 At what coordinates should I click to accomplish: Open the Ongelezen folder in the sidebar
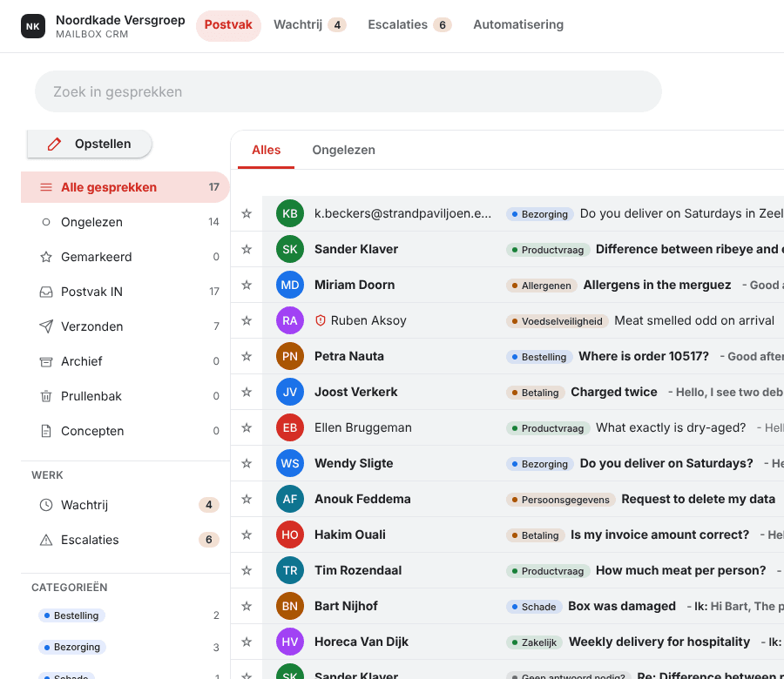[125, 222]
